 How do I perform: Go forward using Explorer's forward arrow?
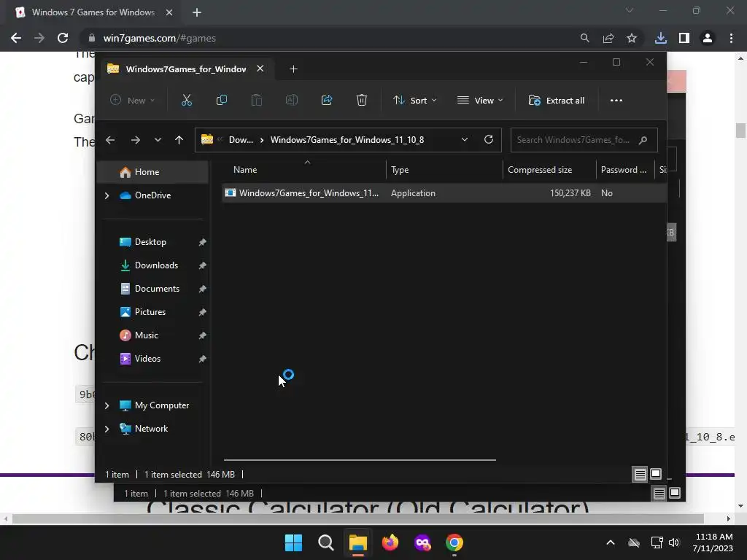point(135,140)
